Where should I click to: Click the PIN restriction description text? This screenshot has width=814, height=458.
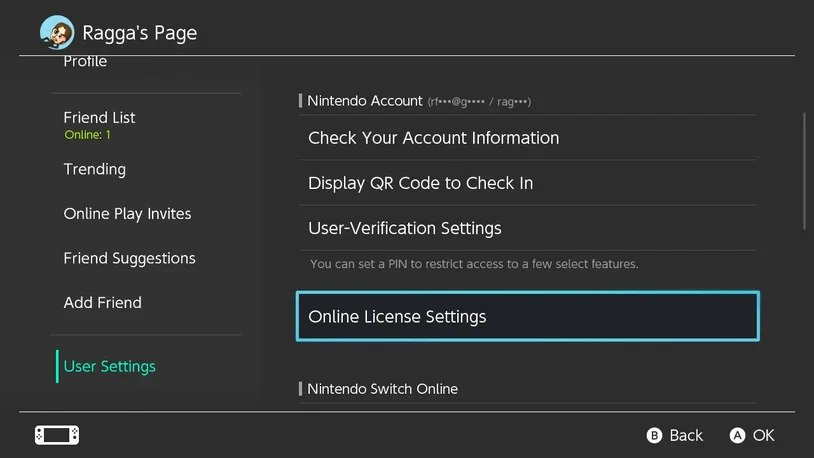click(474, 264)
